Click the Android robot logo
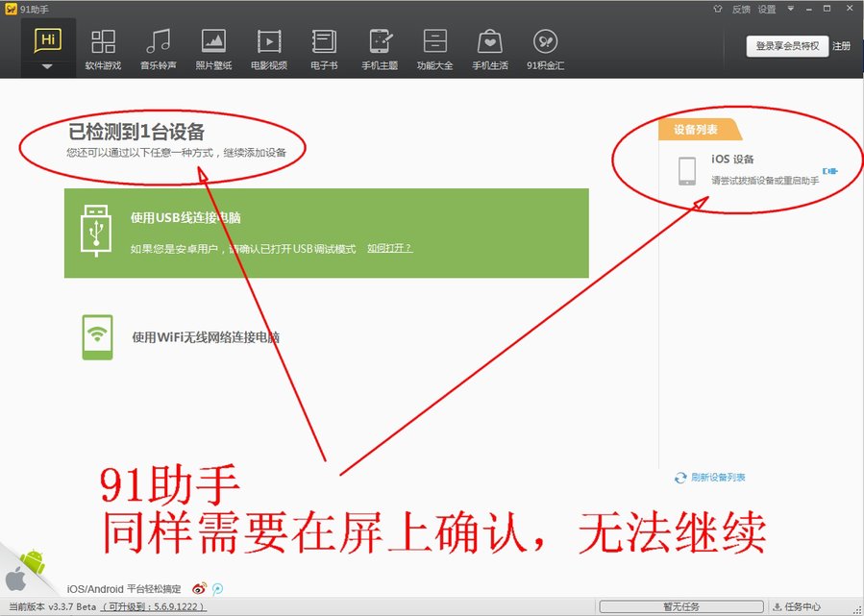Viewport: 864px width, 616px height. coord(34,562)
